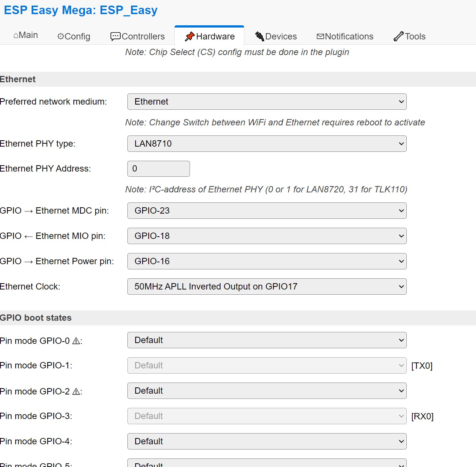This screenshot has height=467, width=476.
Task: Open Pin mode GPIO-2 dropdown
Action: [267, 391]
